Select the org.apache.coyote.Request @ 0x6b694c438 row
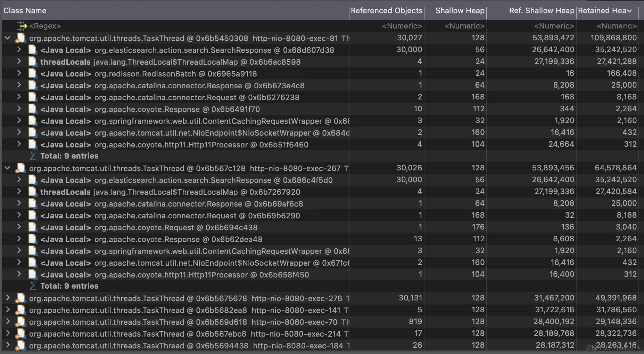The height and width of the screenshot is (354, 644). point(174,227)
